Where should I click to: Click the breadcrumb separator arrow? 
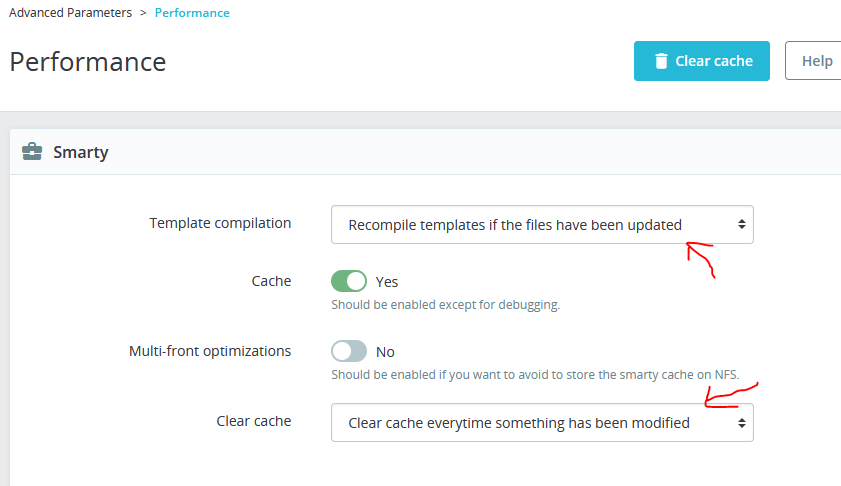[143, 13]
